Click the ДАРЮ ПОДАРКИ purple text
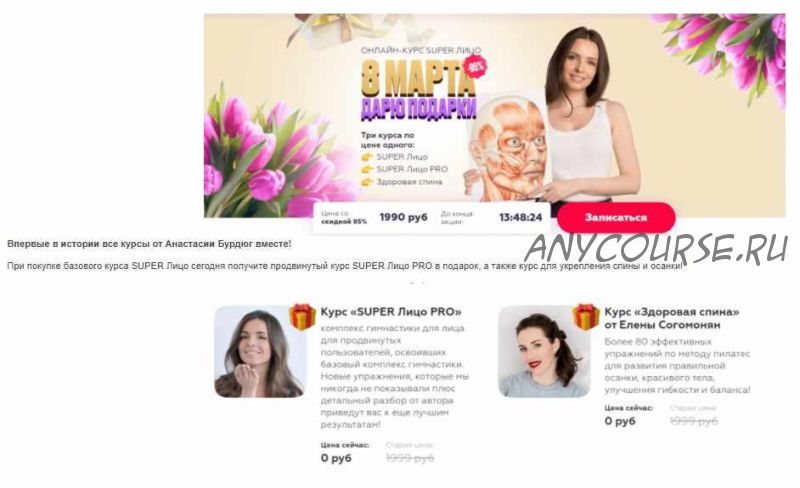Image resolution: width=800 pixels, height=488 pixels. point(418,109)
